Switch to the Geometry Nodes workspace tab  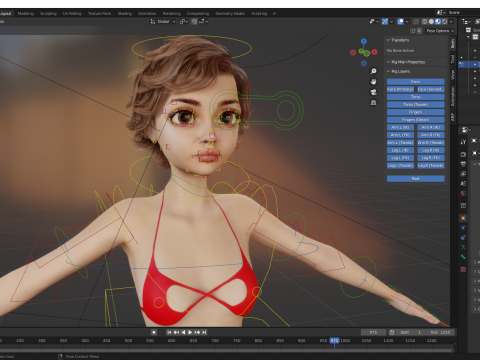pos(230,14)
